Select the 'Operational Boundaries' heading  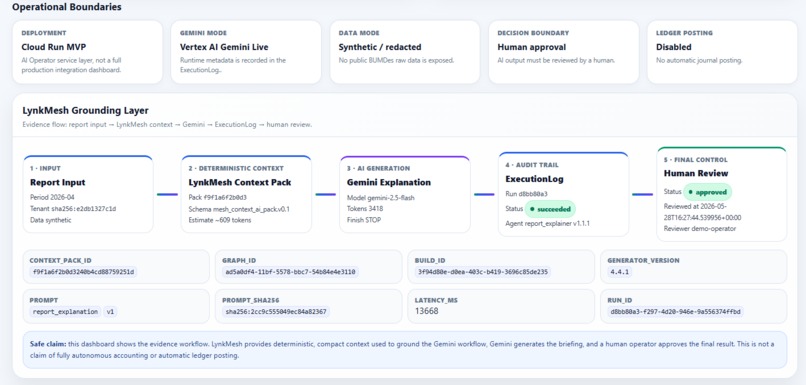tap(67, 7)
